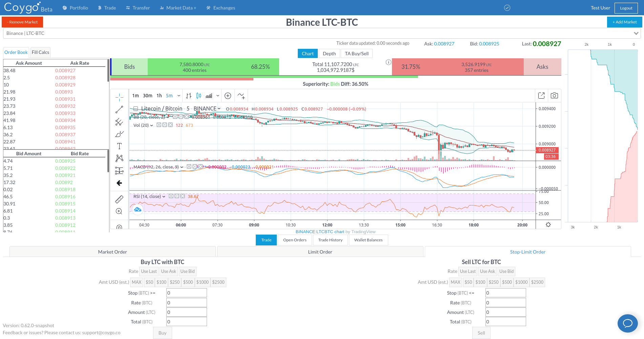Expand the RSI (14, close) indicator menu
Image resolution: width=644 pixels, height=339 pixels.
(x=164, y=197)
